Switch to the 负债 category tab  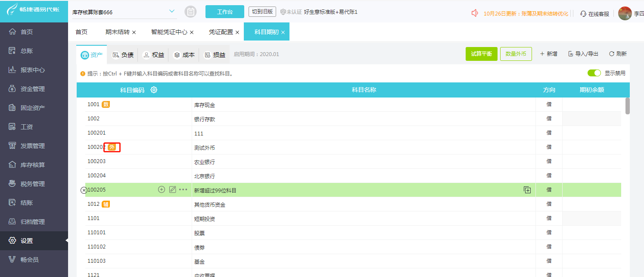tap(123, 55)
